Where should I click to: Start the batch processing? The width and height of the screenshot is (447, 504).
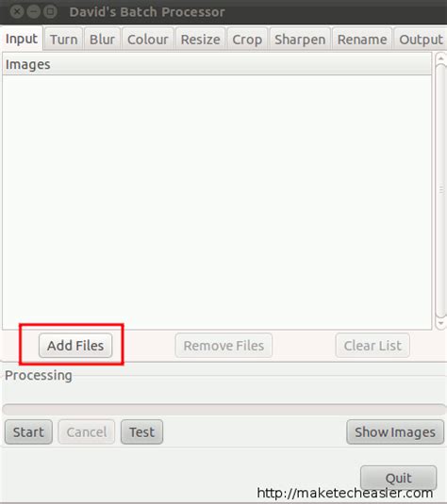(x=28, y=432)
